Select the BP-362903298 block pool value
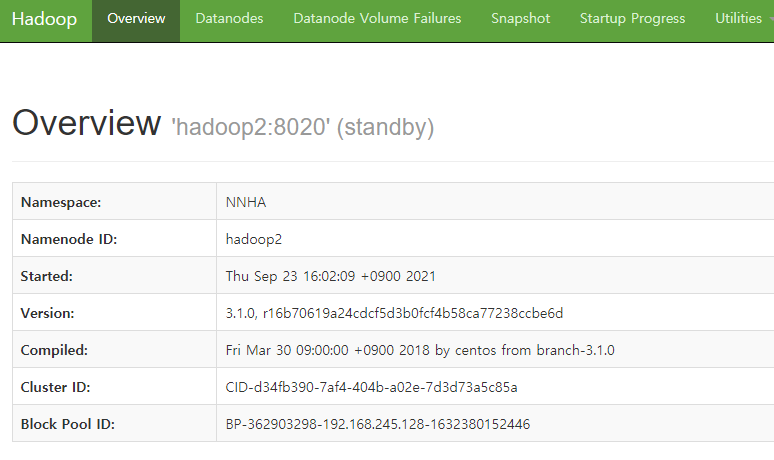774x460 pixels. pos(378,424)
